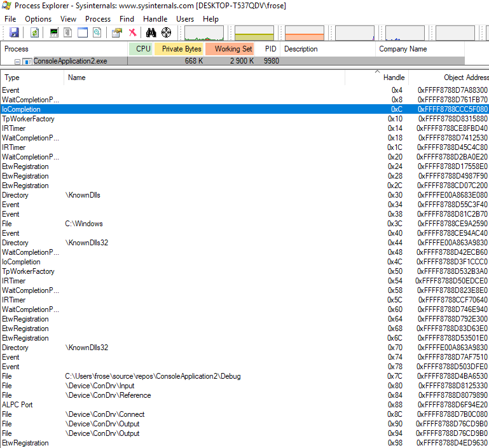This screenshot has height=448, width=489.
Task: Collapse the ConsoleApplication2.exe tree node
Action: [x=17, y=62]
